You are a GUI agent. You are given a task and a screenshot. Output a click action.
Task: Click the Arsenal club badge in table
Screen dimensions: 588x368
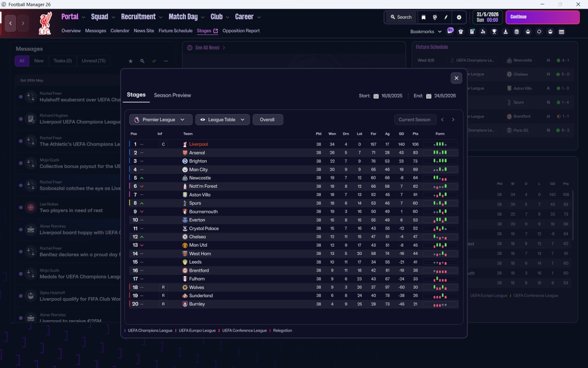185,153
